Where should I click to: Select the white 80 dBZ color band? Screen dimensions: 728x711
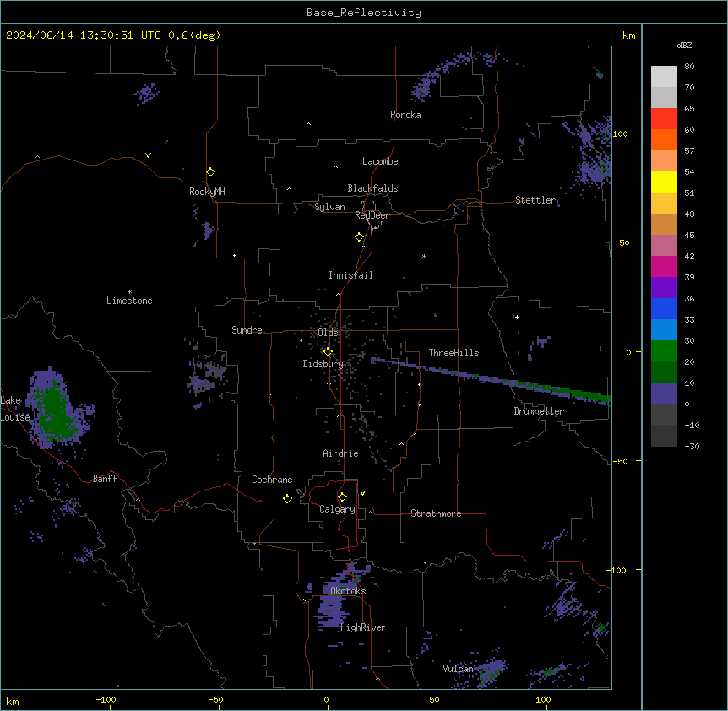[x=664, y=77]
